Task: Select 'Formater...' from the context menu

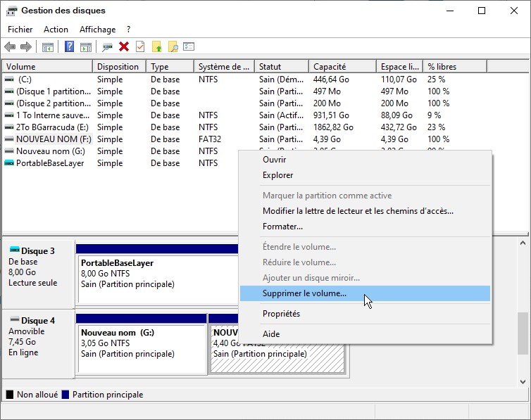Action: tap(282, 227)
